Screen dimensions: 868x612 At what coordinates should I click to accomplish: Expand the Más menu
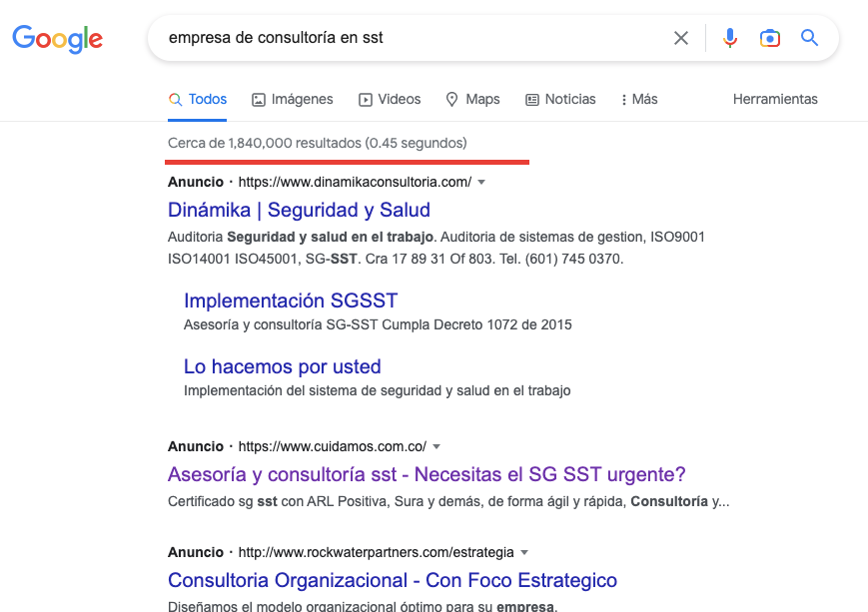639,99
